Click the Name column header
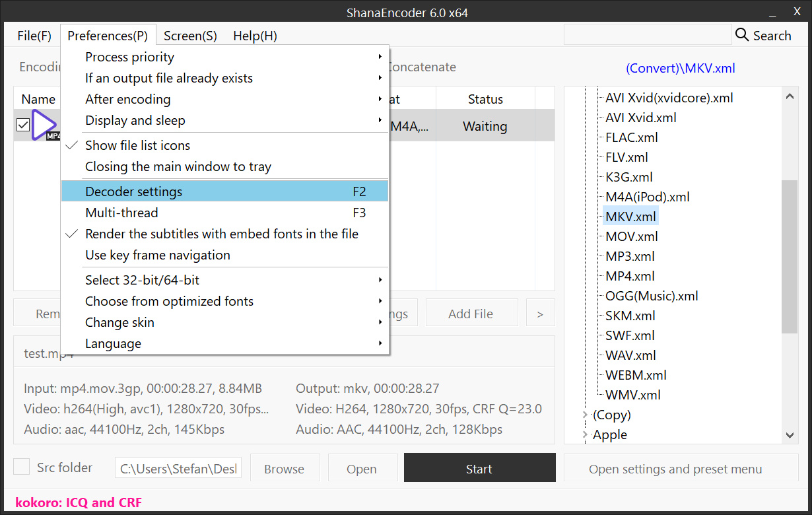The height and width of the screenshot is (515, 812). coord(38,99)
